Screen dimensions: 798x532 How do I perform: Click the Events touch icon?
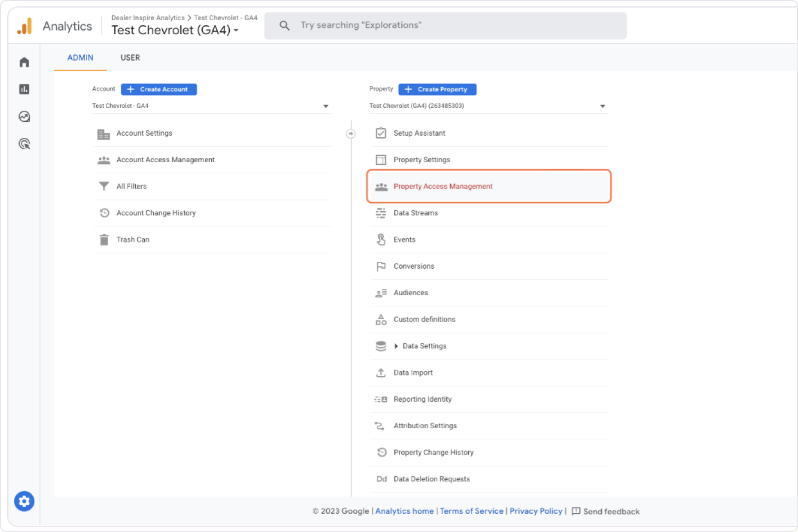pyautogui.click(x=381, y=239)
